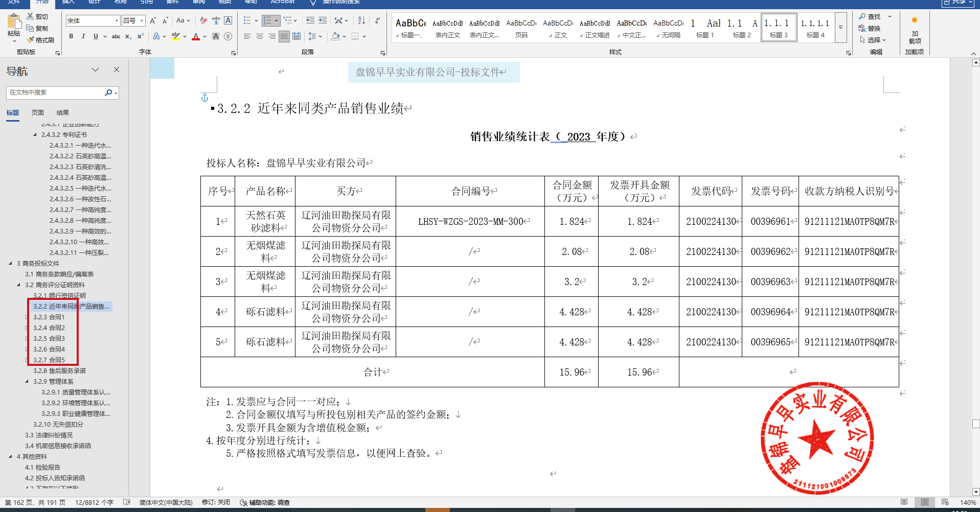Toggle numbered list formatting
The width and height of the screenshot is (980, 512).
pyautogui.click(x=267, y=20)
